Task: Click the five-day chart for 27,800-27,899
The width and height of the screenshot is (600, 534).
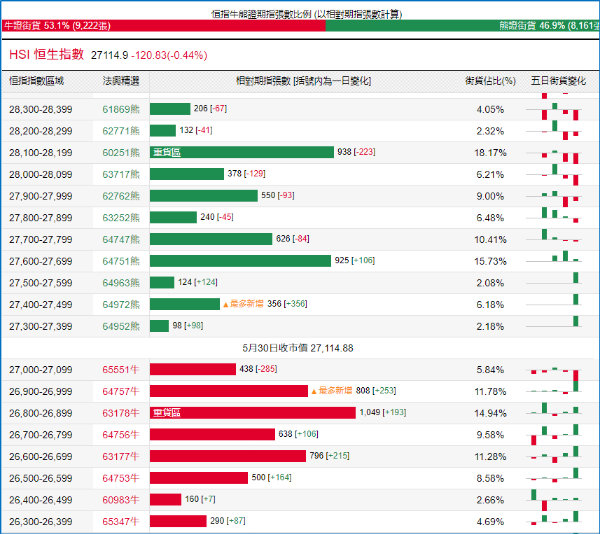Action: click(554, 215)
